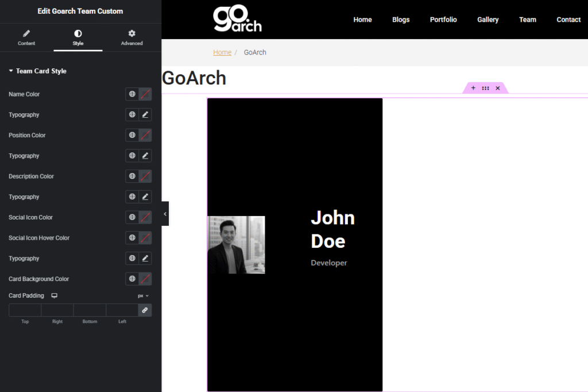Pick the Social Icon Hover Color swatch
588x392 pixels.
click(x=145, y=238)
